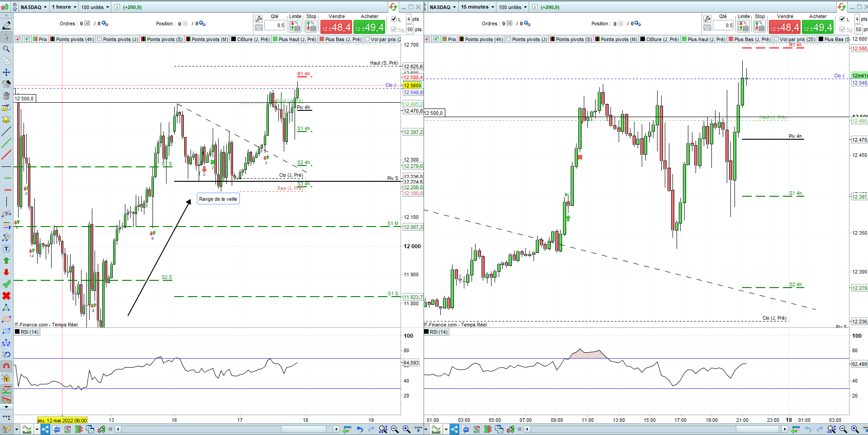Open the 1 heure timeframe dropdown
The image size is (868, 435).
tap(64, 7)
